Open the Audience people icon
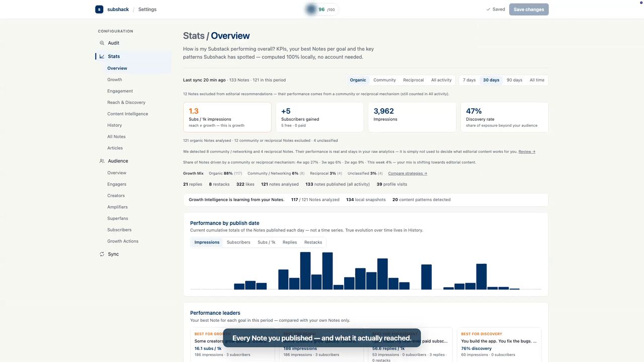The height and width of the screenshot is (362, 644). (x=102, y=161)
